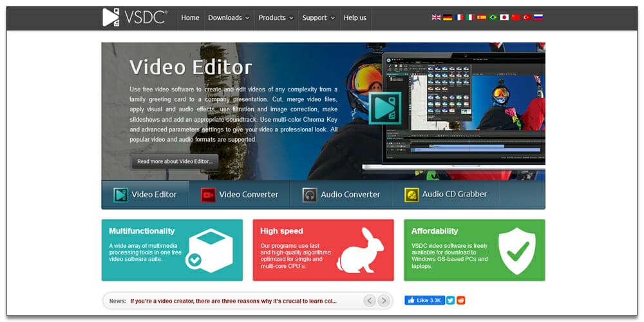Click the Multifunctionality heading
Viewport: 644px width, 322px height.
(x=142, y=231)
